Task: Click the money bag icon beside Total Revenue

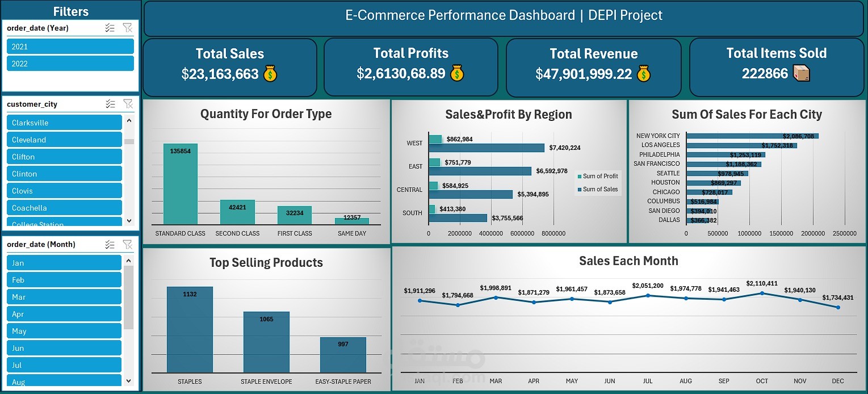Action: tap(643, 74)
